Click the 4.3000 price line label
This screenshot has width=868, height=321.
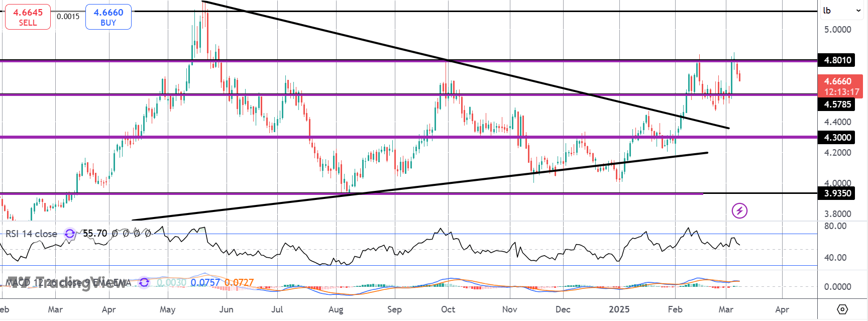point(837,137)
